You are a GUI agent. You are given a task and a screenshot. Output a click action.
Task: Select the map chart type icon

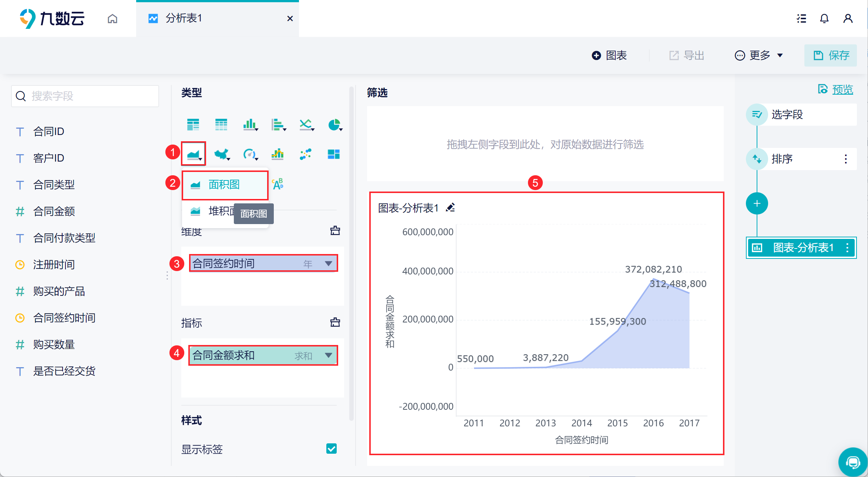[222, 154]
